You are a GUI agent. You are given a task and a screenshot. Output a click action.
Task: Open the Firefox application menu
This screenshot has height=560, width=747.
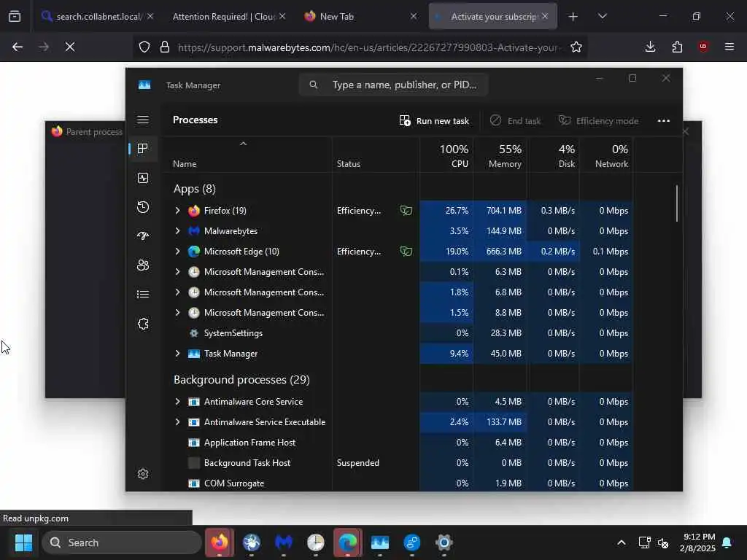pyautogui.click(x=729, y=47)
